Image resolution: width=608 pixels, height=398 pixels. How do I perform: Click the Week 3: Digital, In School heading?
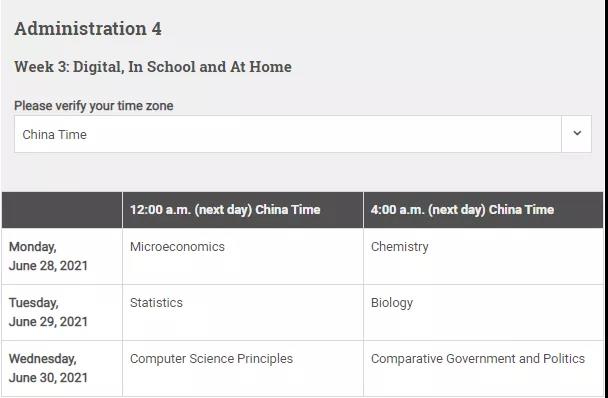pyautogui.click(x=153, y=67)
